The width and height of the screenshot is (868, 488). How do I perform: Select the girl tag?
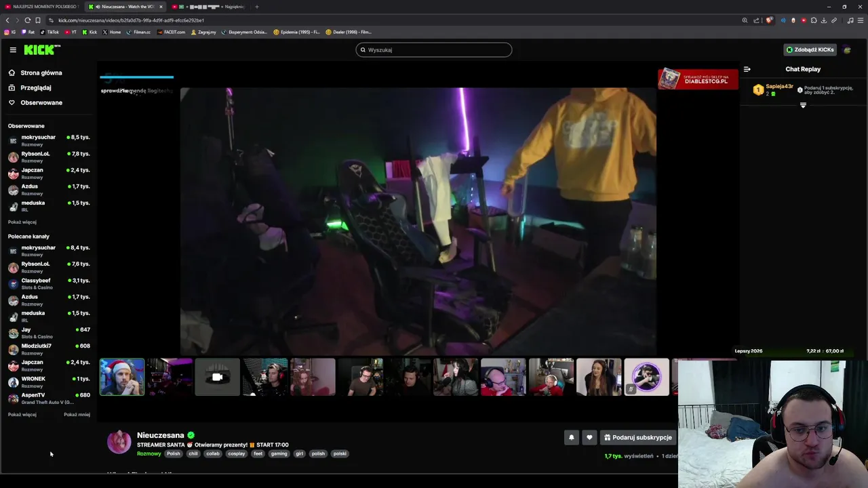(x=299, y=453)
